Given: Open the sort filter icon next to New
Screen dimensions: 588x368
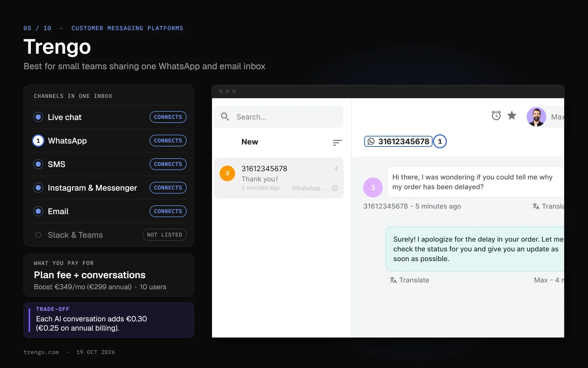Looking at the screenshot, I should tap(337, 142).
